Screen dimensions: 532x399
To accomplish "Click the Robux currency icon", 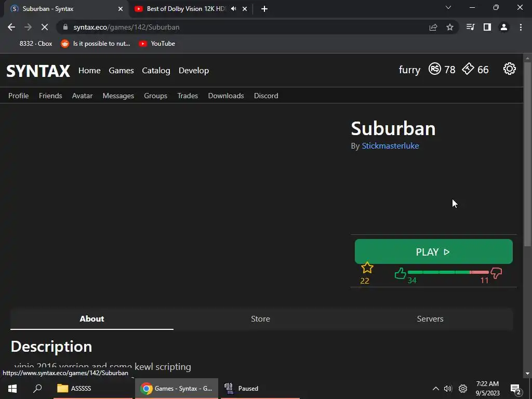I will (435, 69).
